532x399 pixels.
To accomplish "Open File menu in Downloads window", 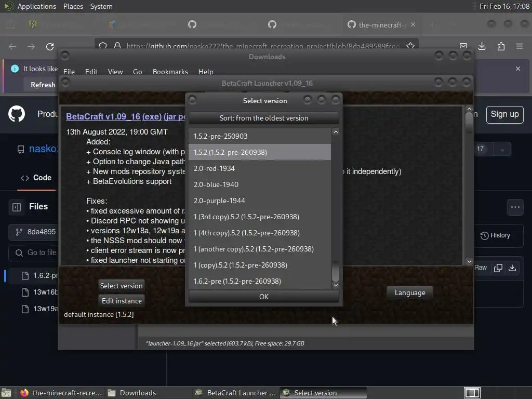I will pyautogui.click(x=69, y=72).
